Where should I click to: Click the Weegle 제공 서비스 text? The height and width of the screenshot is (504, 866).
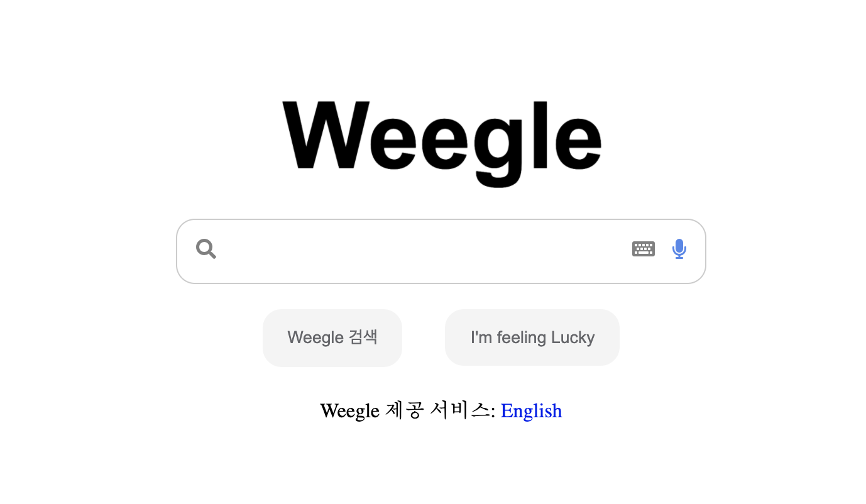(408, 410)
